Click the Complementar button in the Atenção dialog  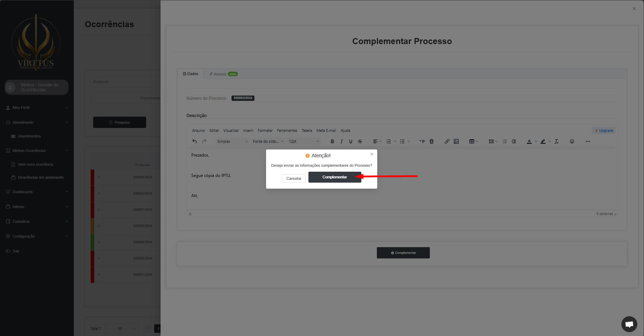(334, 177)
